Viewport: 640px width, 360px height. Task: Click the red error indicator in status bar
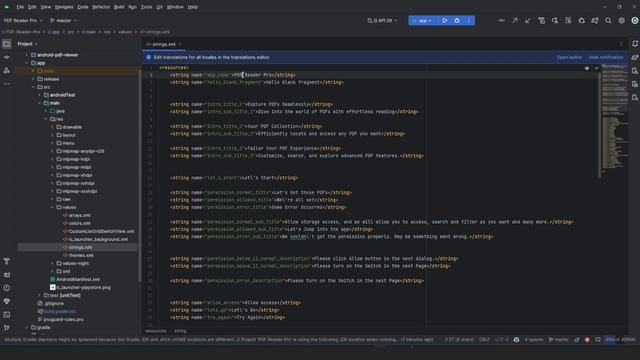click(x=587, y=340)
